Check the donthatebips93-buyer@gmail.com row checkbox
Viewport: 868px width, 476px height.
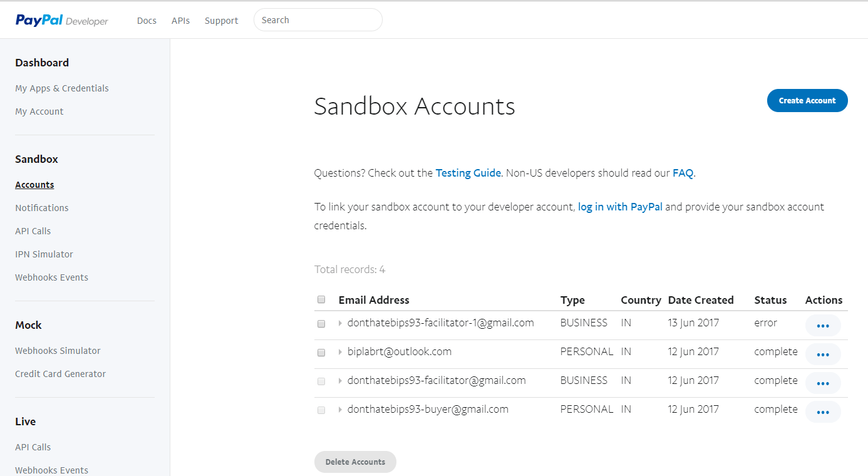point(321,410)
